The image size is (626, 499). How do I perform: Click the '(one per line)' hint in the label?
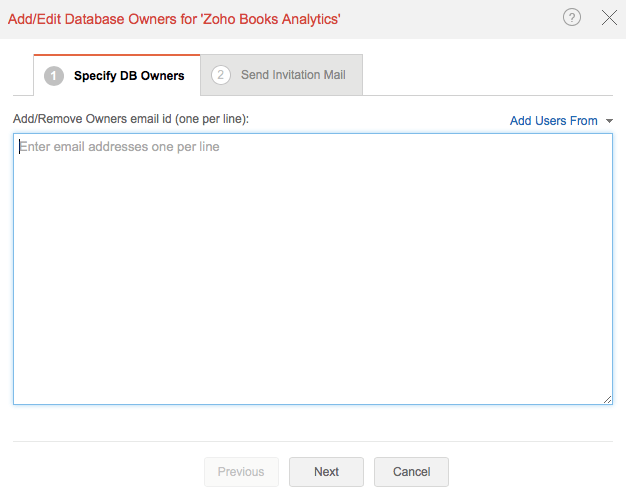click(x=212, y=119)
